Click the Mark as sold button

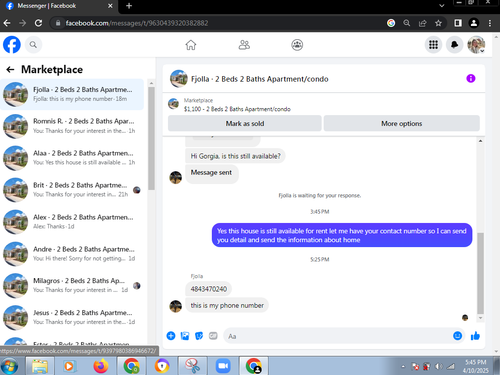click(245, 123)
